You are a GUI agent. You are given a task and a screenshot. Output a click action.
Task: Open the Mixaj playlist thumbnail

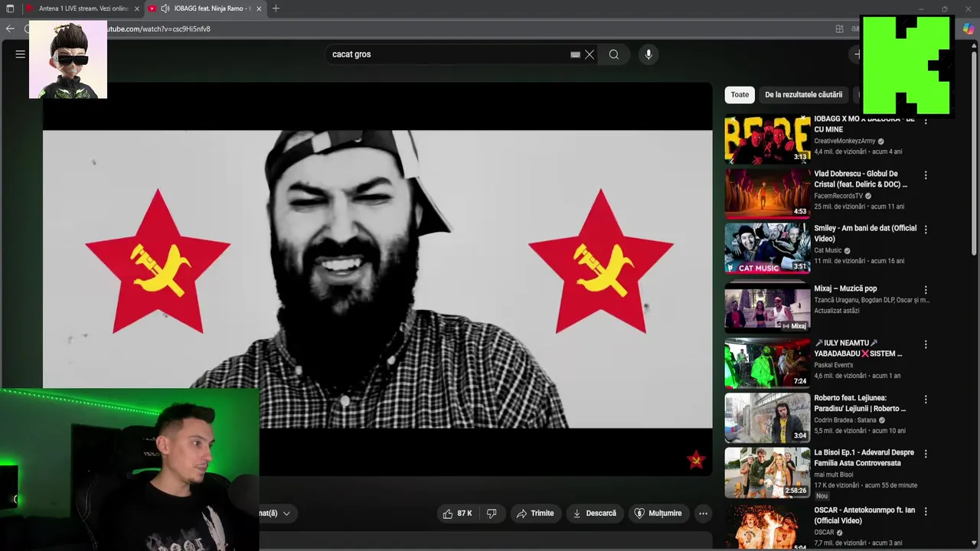coord(767,308)
